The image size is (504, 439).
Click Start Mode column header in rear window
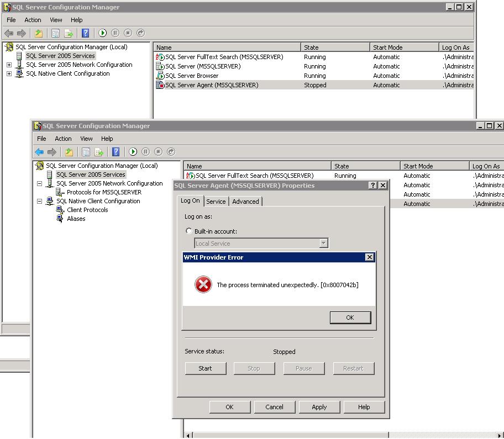(404, 47)
